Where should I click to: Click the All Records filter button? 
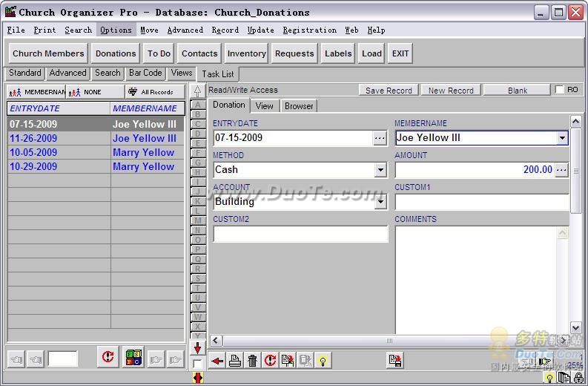click(x=155, y=92)
